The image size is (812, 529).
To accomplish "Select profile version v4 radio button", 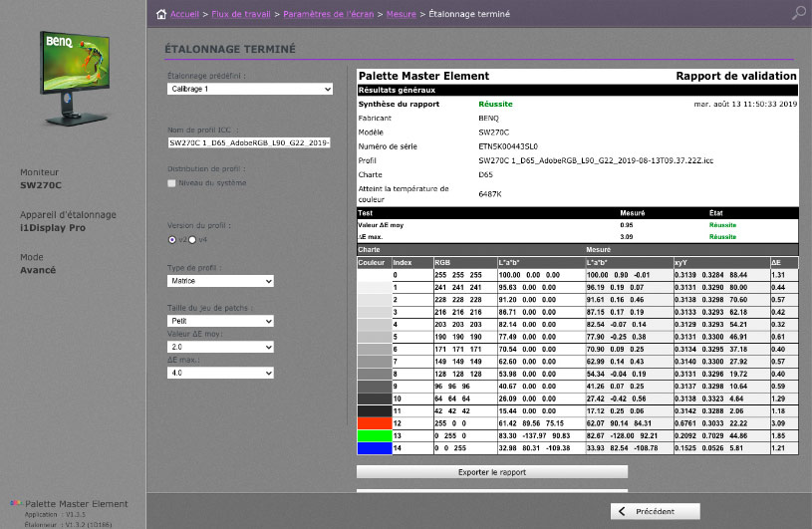I will point(192,240).
